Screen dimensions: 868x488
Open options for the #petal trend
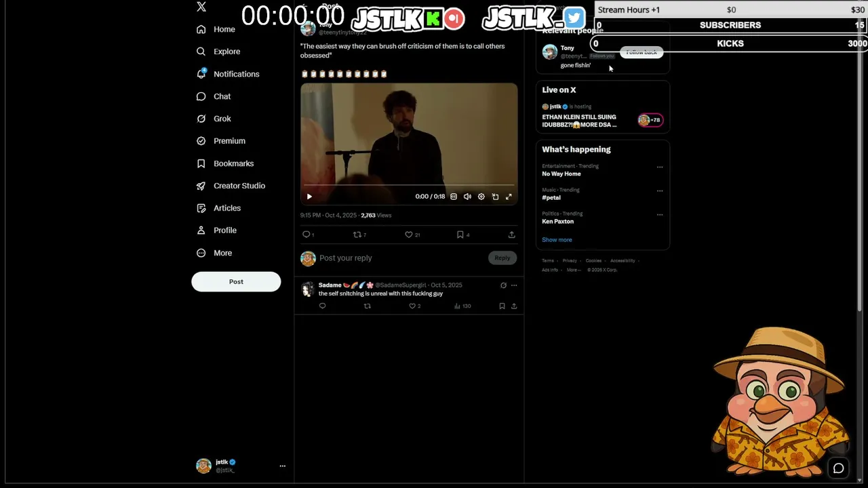click(x=660, y=191)
